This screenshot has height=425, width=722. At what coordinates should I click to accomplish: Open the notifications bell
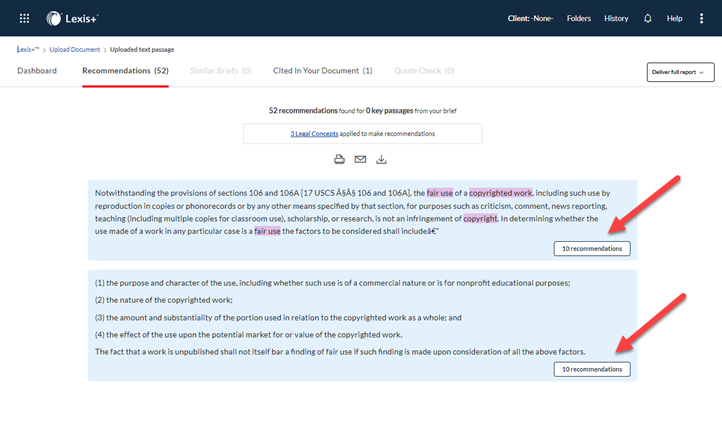point(647,18)
